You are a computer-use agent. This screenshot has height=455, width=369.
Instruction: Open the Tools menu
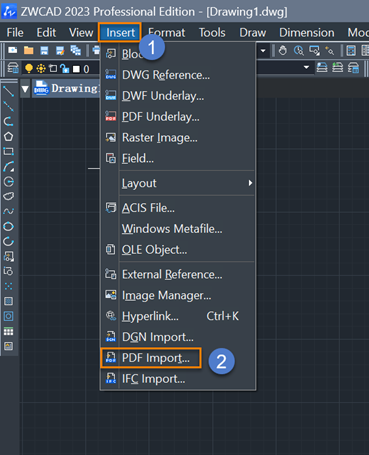point(212,33)
